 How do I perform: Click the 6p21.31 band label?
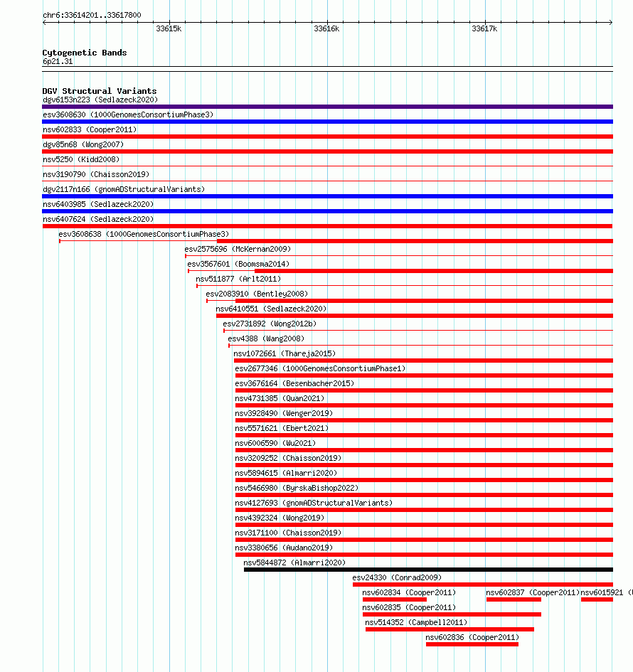[58, 61]
